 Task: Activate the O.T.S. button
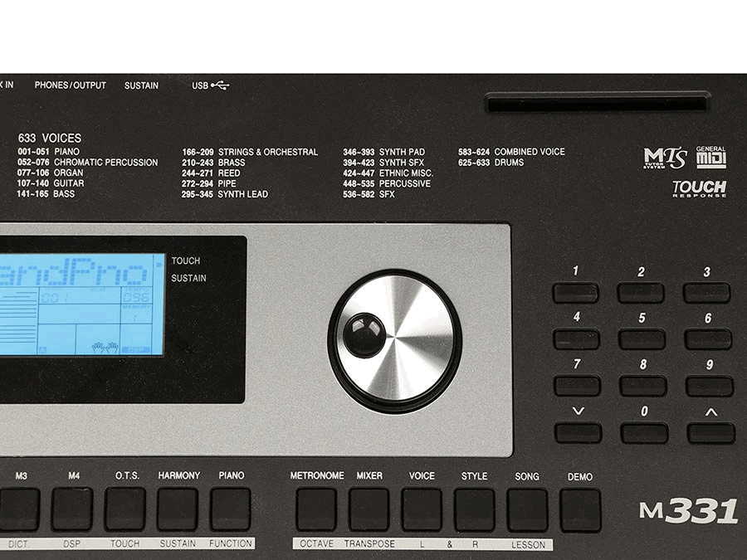(124, 509)
